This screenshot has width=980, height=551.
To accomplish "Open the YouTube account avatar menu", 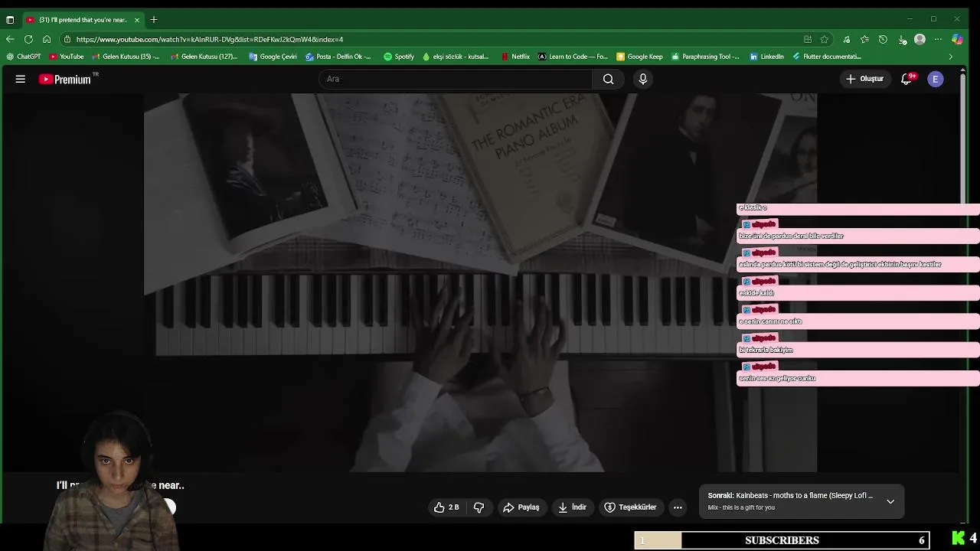I will tap(936, 79).
